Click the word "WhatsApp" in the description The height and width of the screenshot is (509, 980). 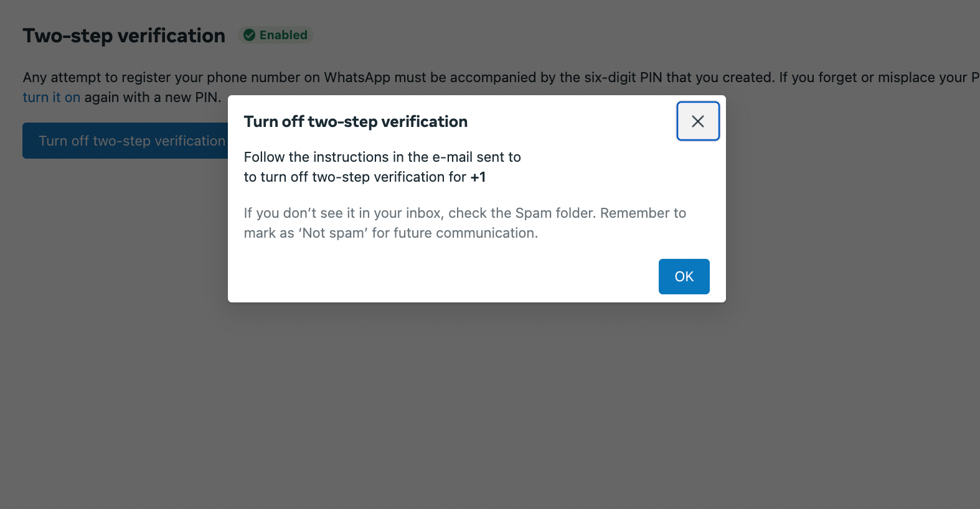(357, 78)
